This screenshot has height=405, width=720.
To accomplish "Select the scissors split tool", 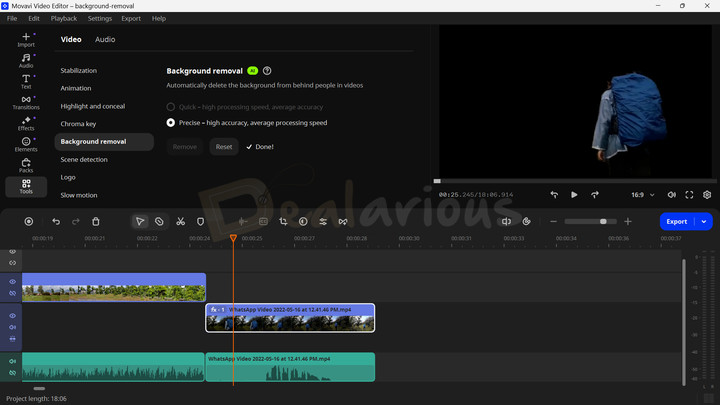I will click(x=180, y=221).
